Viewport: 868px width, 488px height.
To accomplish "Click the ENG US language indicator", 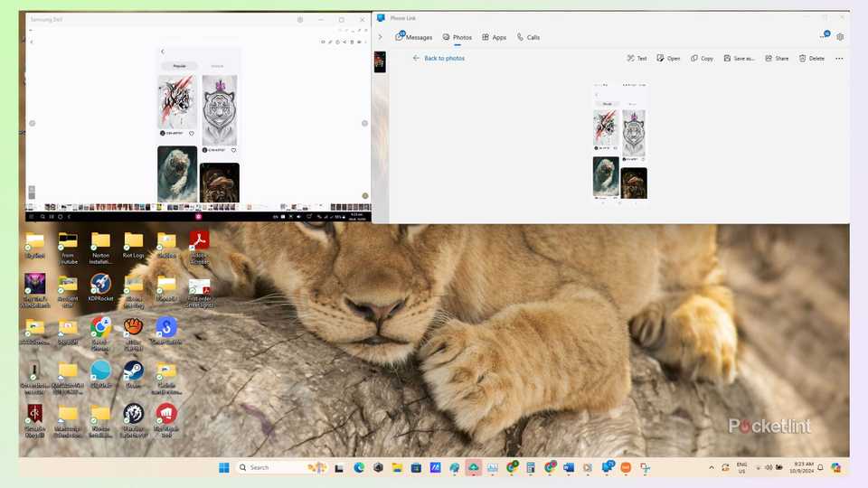I will point(741,467).
